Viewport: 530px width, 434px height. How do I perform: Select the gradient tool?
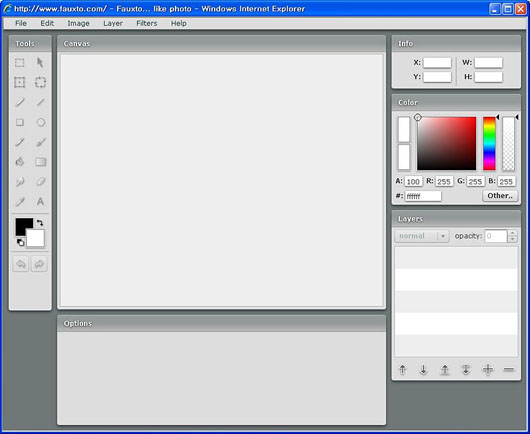pos(41,162)
